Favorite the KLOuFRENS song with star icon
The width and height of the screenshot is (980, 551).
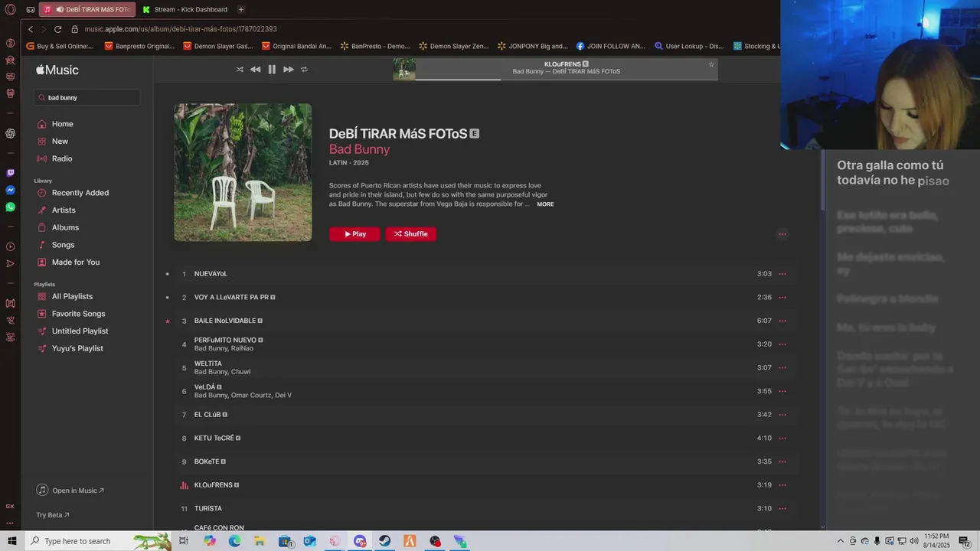[x=711, y=64]
